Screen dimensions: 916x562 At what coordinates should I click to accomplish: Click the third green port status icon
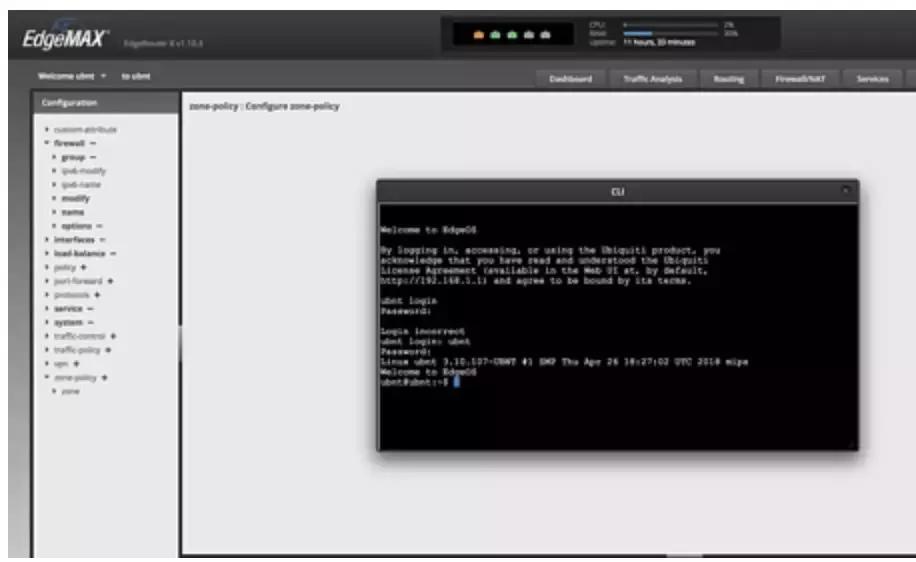[512, 35]
